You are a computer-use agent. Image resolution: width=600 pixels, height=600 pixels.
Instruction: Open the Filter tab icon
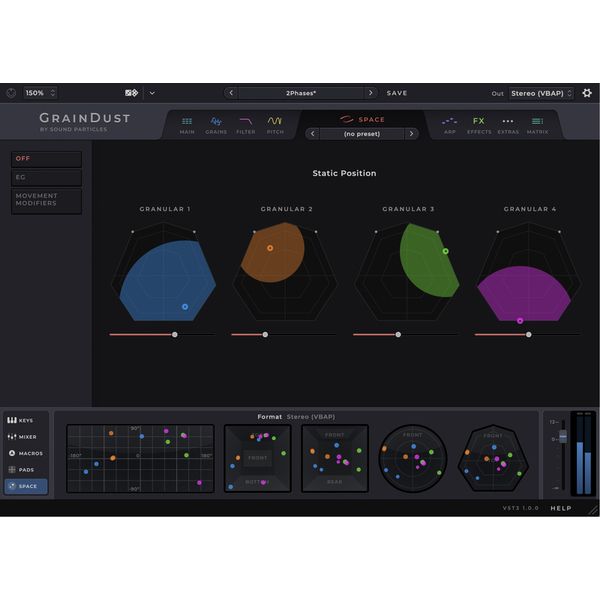coord(245,125)
